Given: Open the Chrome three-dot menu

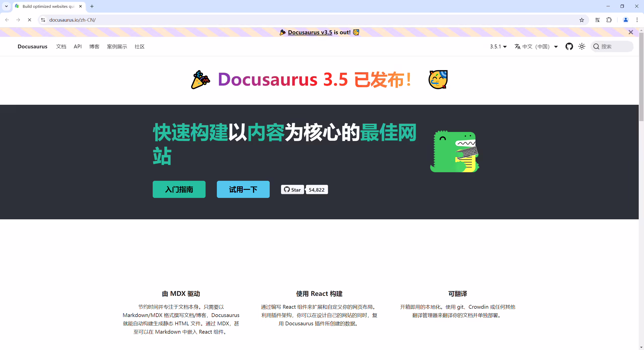Looking at the screenshot, I should pyautogui.click(x=637, y=20).
